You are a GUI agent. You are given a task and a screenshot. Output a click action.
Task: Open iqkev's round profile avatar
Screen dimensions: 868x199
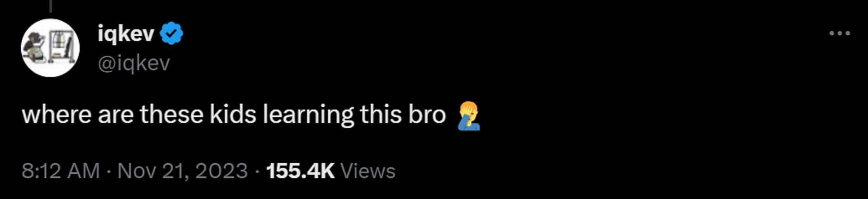coord(50,48)
